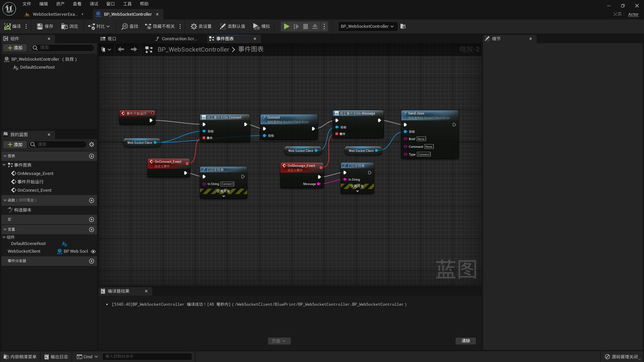Click Browse (浏览) in toolbar
Viewport: 644px width, 362px height.
click(70, 26)
